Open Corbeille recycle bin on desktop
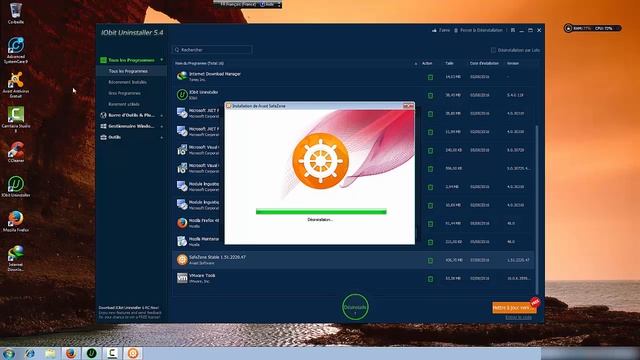 coord(16,13)
